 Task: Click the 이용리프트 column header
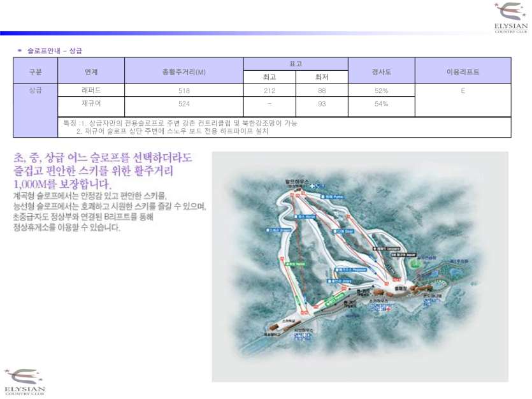click(463, 71)
